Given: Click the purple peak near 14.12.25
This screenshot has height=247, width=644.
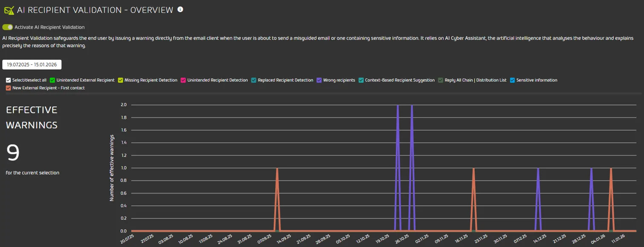Looking at the screenshot, I should point(538,168).
